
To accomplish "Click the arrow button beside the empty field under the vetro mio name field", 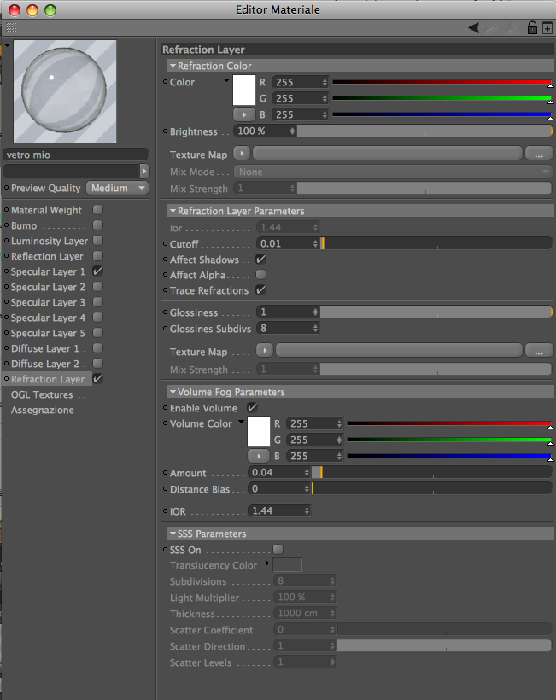I will pos(144,171).
